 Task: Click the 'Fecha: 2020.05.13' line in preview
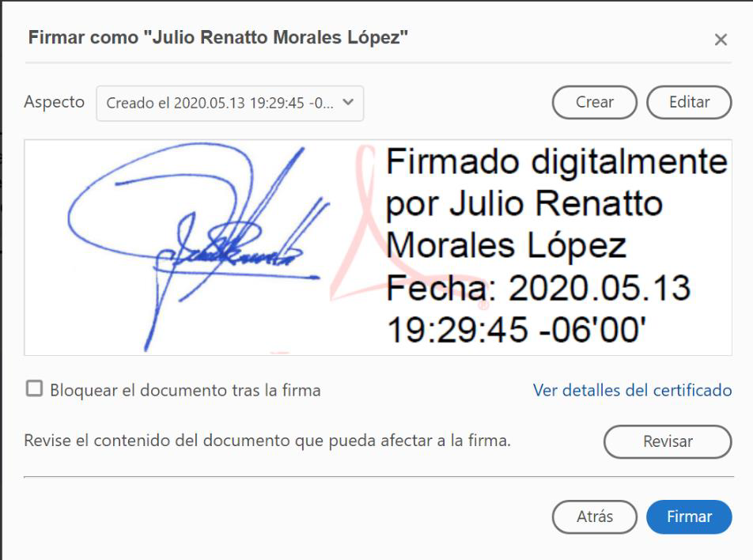click(538, 288)
